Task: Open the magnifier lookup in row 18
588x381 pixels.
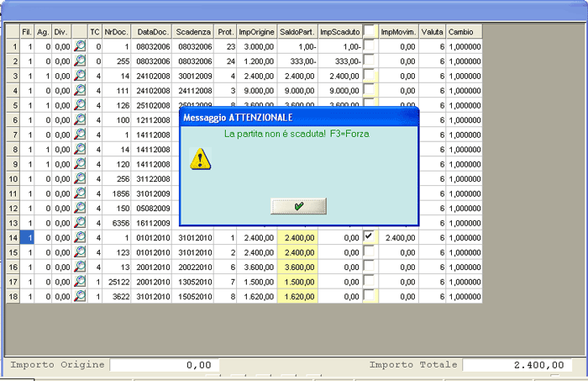Action: click(81, 297)
